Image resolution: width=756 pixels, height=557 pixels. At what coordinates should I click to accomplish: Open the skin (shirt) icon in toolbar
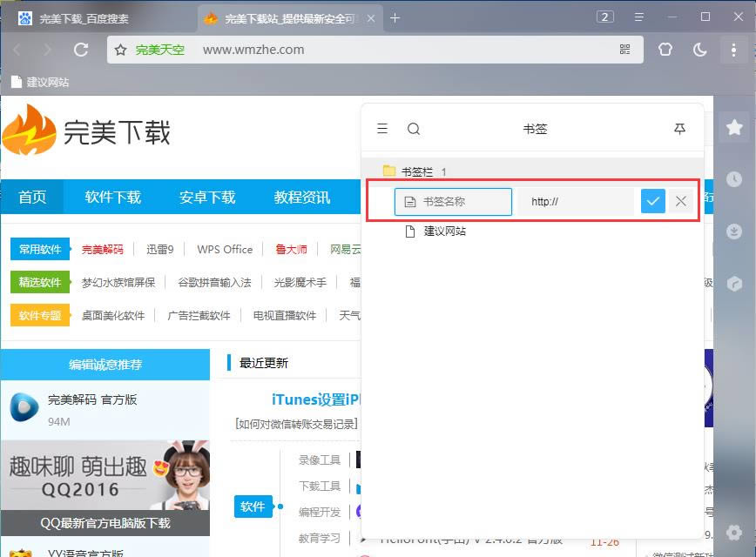tap(665, 50)
